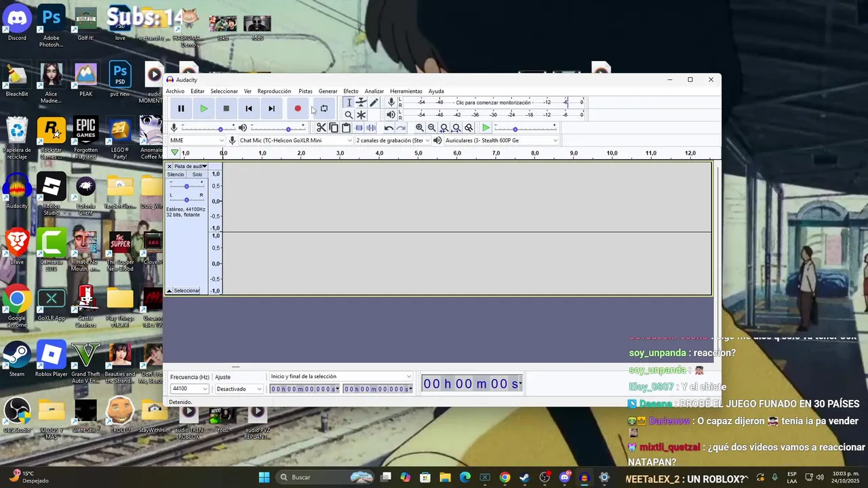
Task: Click the Cut scissors icon
Action: (321, 127)
